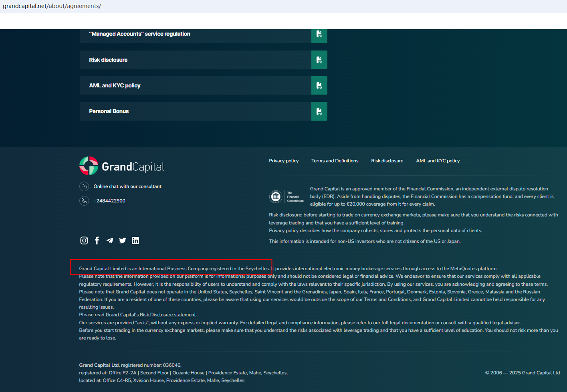Go to Privacy policy in footer menu
The width and height of the screenshot is (567, 392).
pyautogui.click(x=284, y=161)
